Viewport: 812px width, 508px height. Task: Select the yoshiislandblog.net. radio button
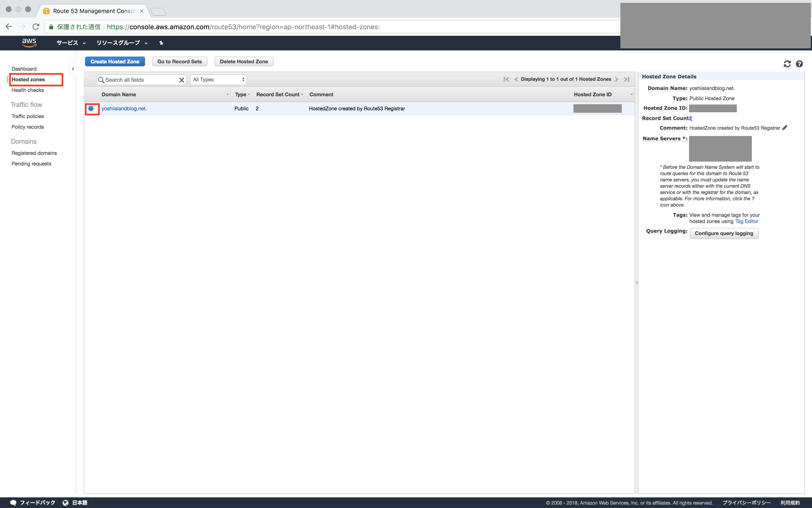(91, 109)
